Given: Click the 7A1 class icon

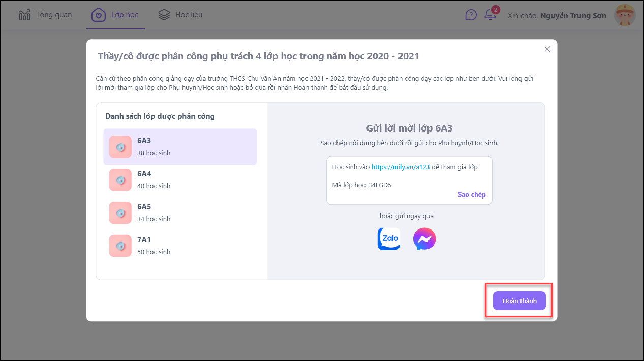Looking at the screenshot, I should (120, 246).
